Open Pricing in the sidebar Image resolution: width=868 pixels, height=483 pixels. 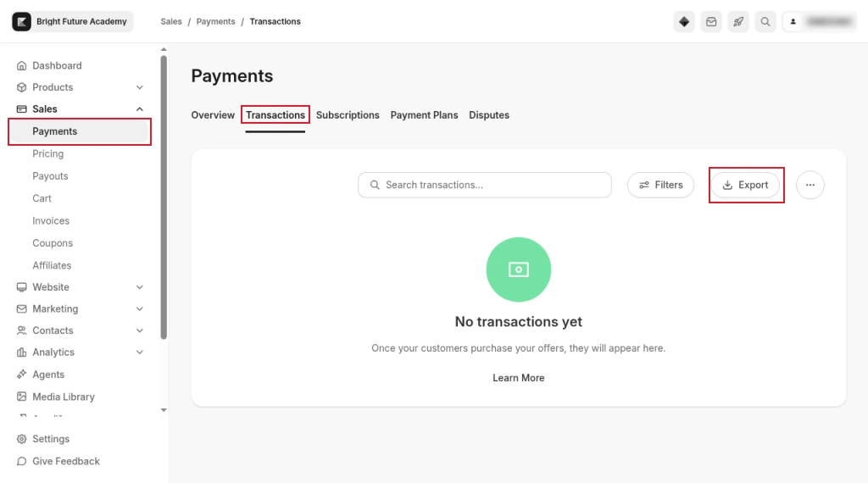click(x=48, y=154)
